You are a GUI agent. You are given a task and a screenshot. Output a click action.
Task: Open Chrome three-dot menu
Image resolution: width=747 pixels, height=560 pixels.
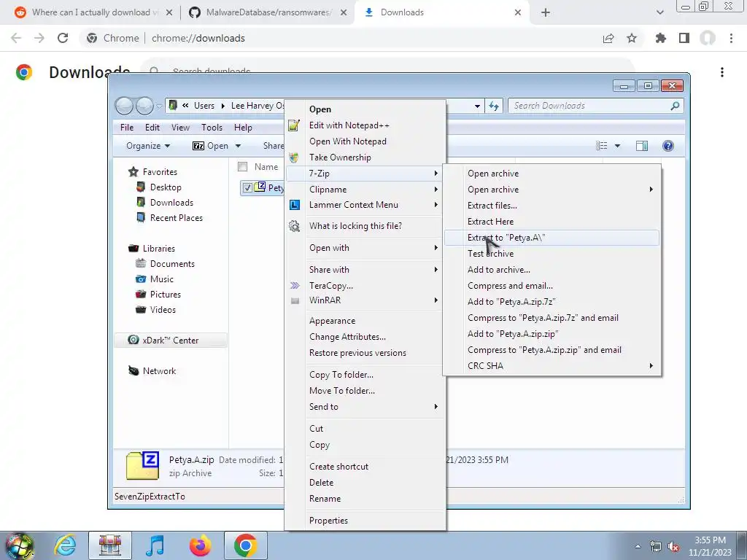coord(731,38)
